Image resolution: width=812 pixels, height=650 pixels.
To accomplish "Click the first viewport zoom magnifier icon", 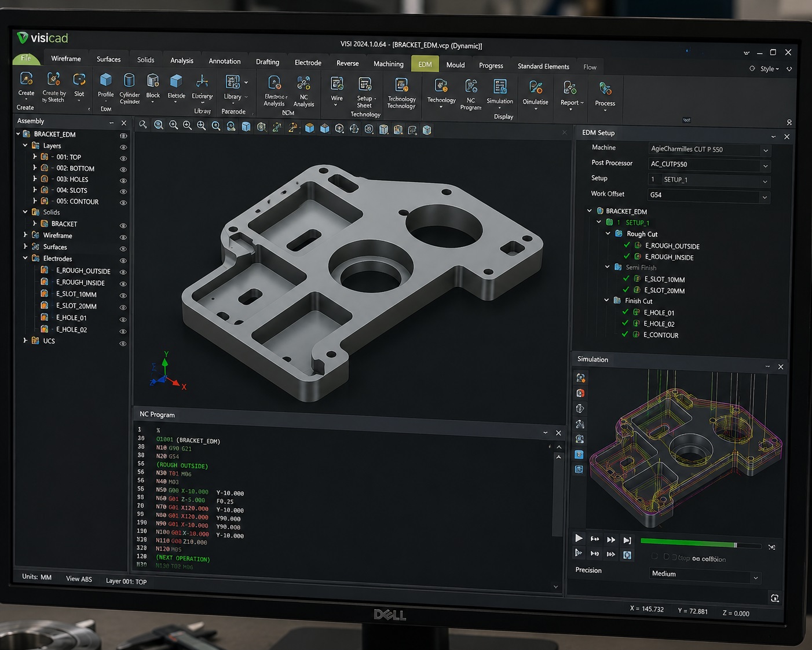I will (142, 125).
